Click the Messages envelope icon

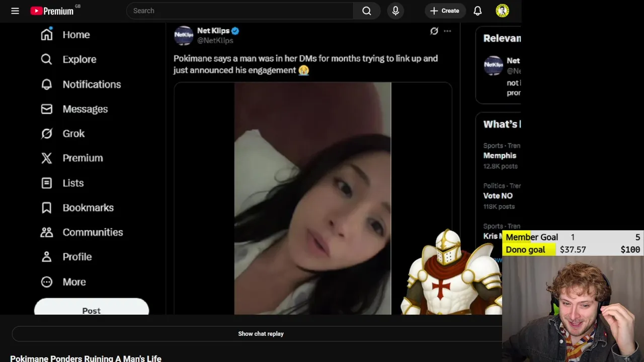(47, 109)
